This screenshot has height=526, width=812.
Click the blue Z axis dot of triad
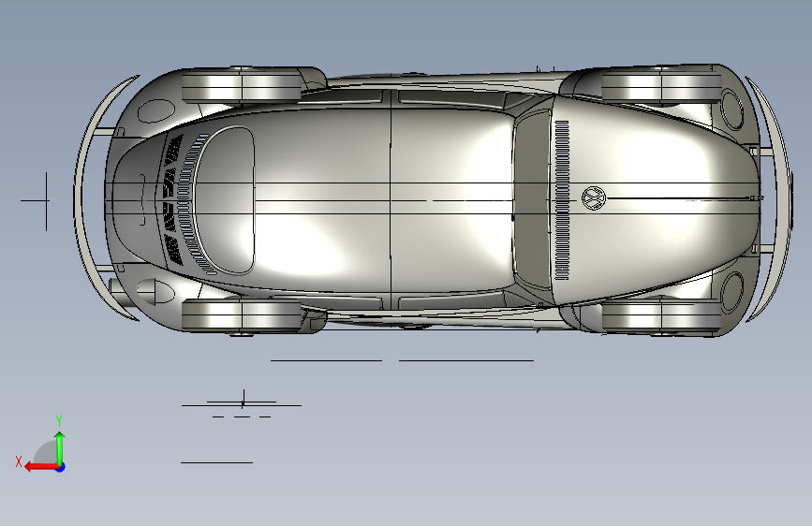tap(61, 467)
